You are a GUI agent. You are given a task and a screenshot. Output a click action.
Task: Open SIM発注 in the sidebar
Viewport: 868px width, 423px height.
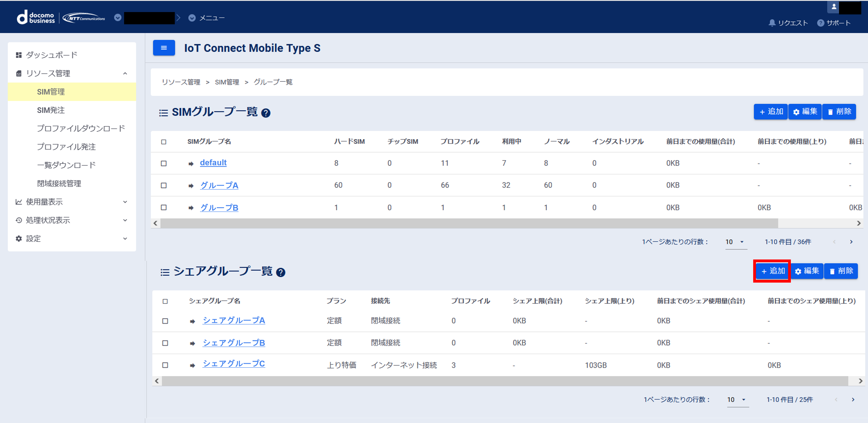coord(51,110)
